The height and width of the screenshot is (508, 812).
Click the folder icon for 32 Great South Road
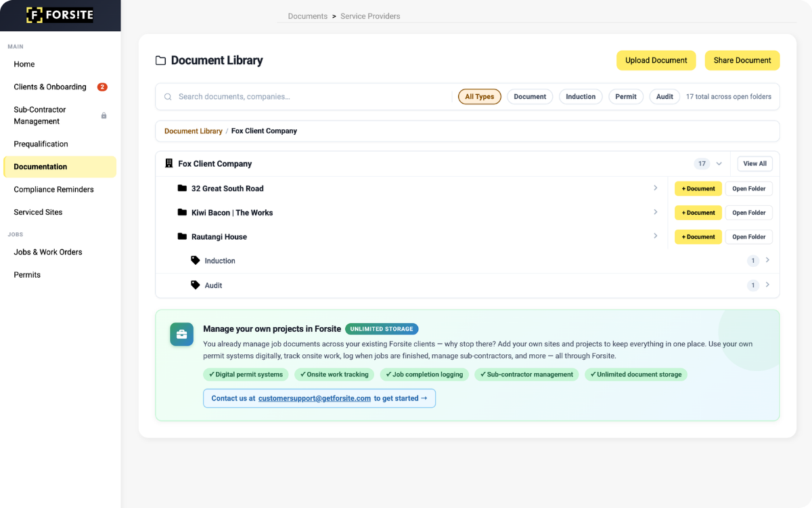point(182,188)
